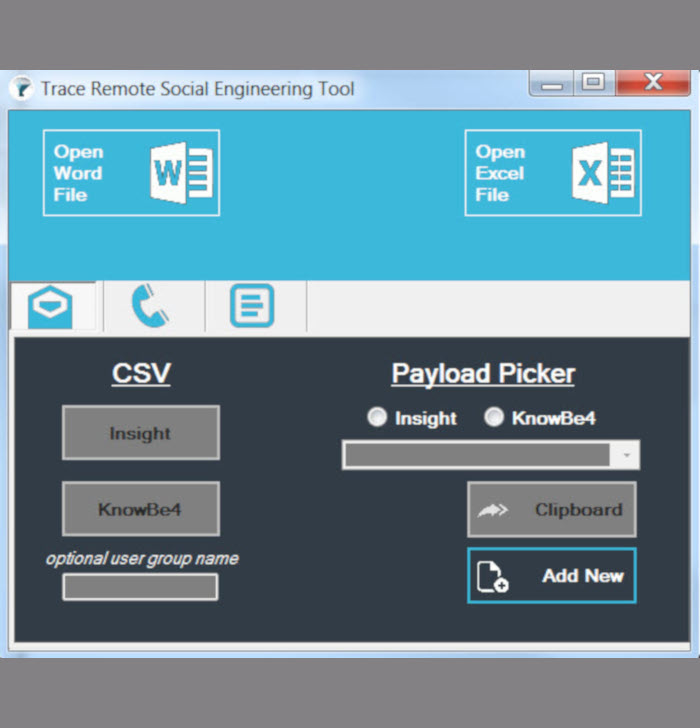Click the Open Word File button

tap(131, 173)
